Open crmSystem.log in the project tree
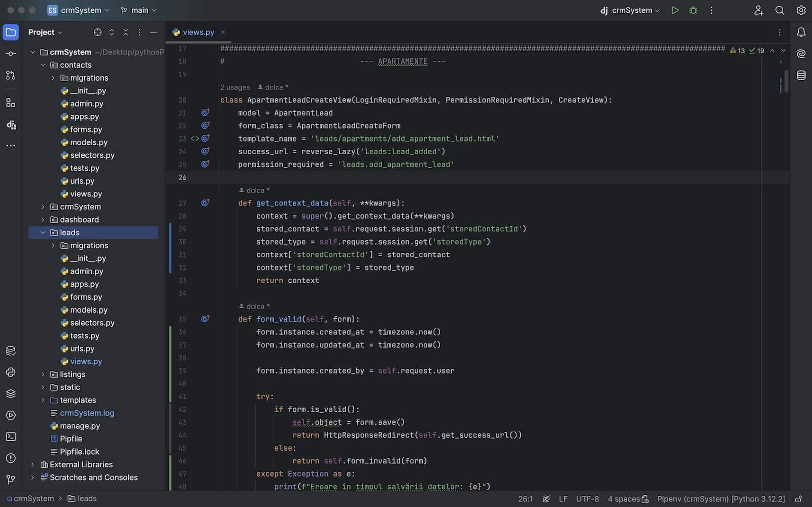The image size is (812, 507). 87,413
